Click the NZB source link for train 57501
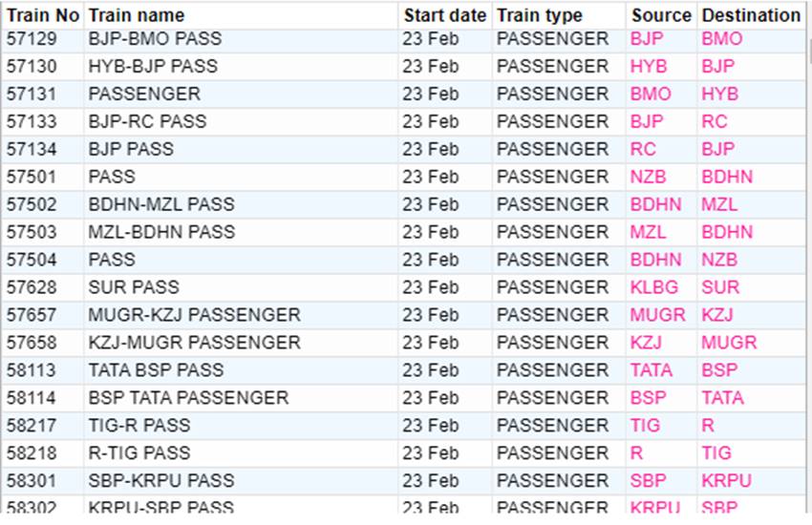 pyautogui.click(x=648, y=177)
